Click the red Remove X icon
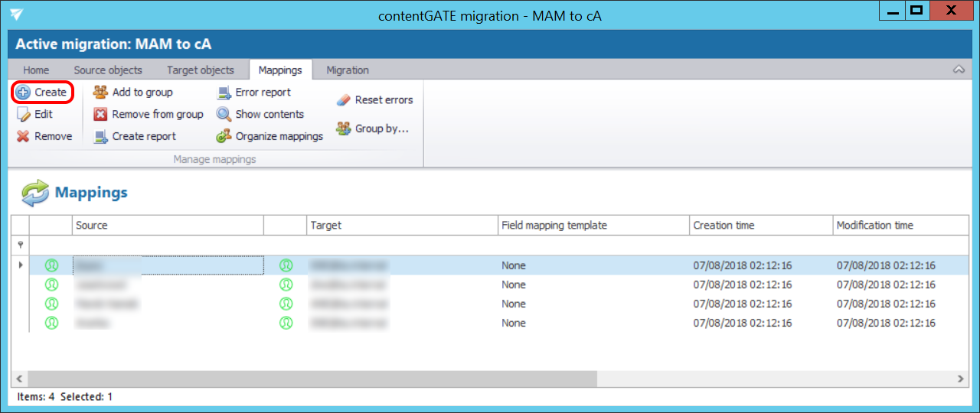Viewport: 980px width, 413px height. click(23, 137)
